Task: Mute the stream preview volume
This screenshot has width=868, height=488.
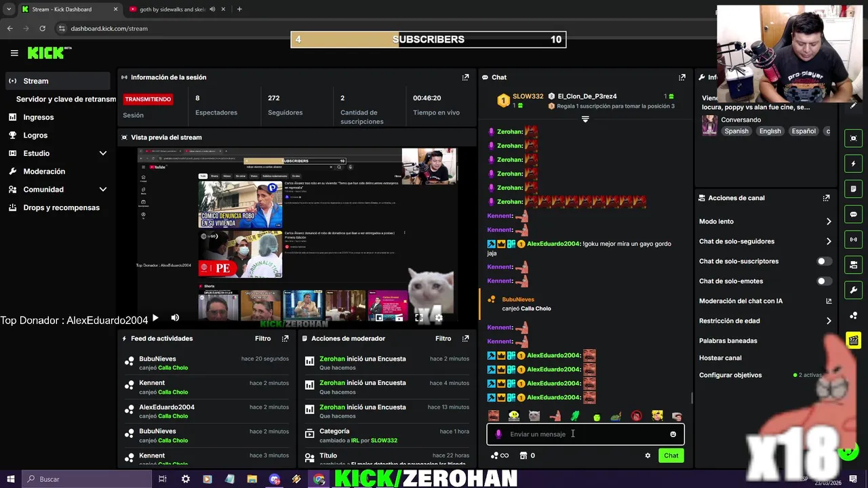Action: pos(175,318)
